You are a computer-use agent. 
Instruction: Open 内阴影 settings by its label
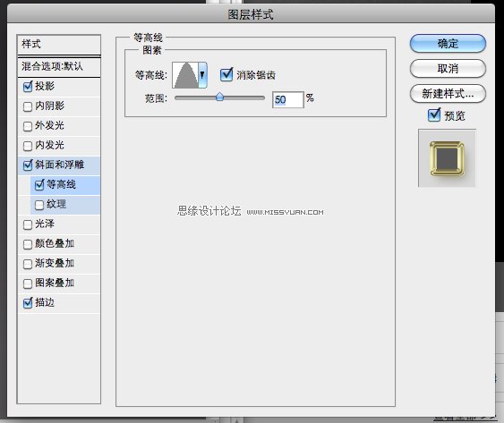click(x=49, y=106)
